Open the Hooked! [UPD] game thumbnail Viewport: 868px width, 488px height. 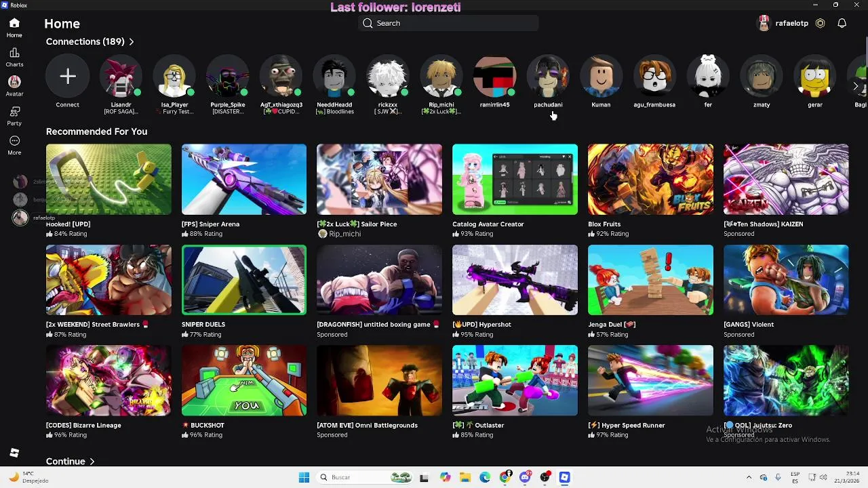click(108, 180)
